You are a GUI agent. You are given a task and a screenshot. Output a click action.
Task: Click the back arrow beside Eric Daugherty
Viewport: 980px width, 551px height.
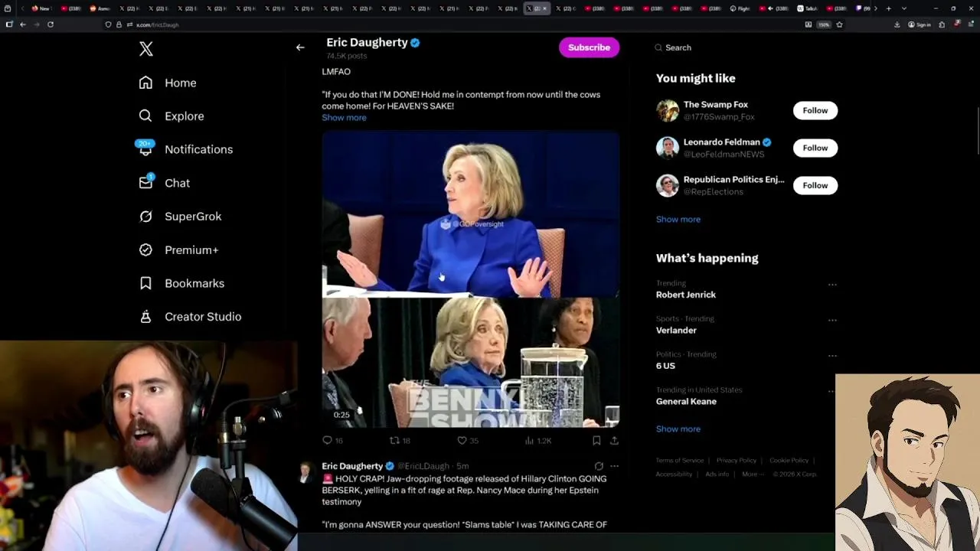[300, 47]
